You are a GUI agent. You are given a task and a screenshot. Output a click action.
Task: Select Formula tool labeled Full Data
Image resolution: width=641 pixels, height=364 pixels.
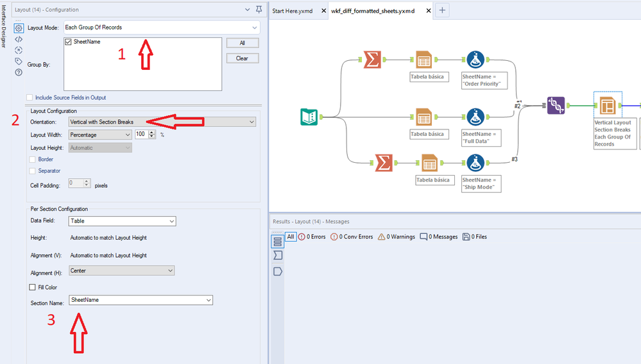[475, 117]
